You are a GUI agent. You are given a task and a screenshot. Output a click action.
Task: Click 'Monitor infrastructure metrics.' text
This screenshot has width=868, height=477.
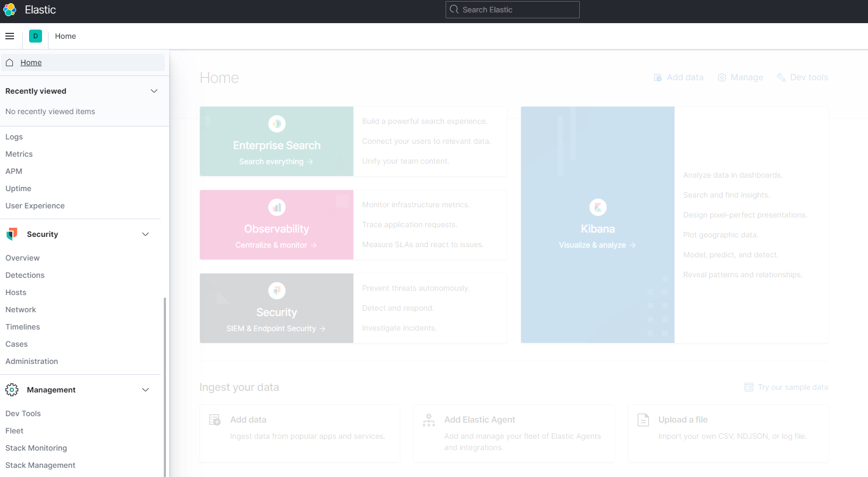click(x=416, y=205)
